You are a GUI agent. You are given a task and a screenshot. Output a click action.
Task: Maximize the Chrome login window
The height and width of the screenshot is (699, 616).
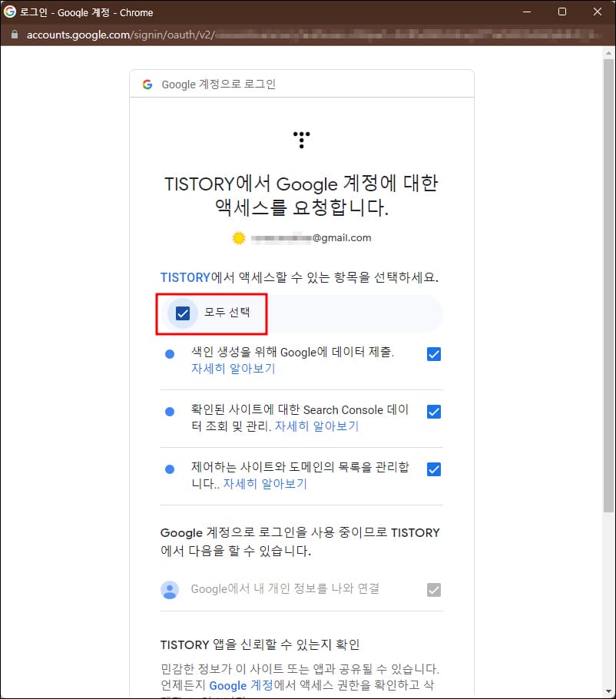[562, 12]
